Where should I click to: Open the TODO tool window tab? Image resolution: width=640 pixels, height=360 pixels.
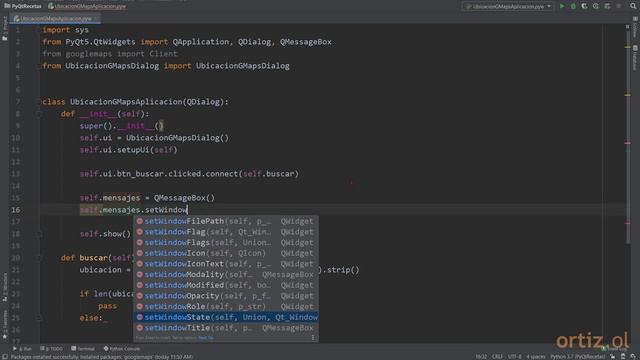point(51,349)
